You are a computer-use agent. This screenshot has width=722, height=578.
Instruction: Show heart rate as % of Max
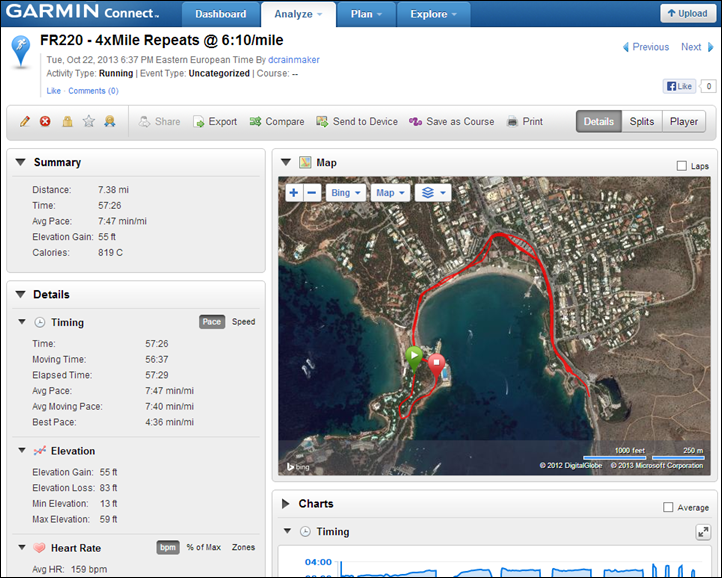[205, 548]
